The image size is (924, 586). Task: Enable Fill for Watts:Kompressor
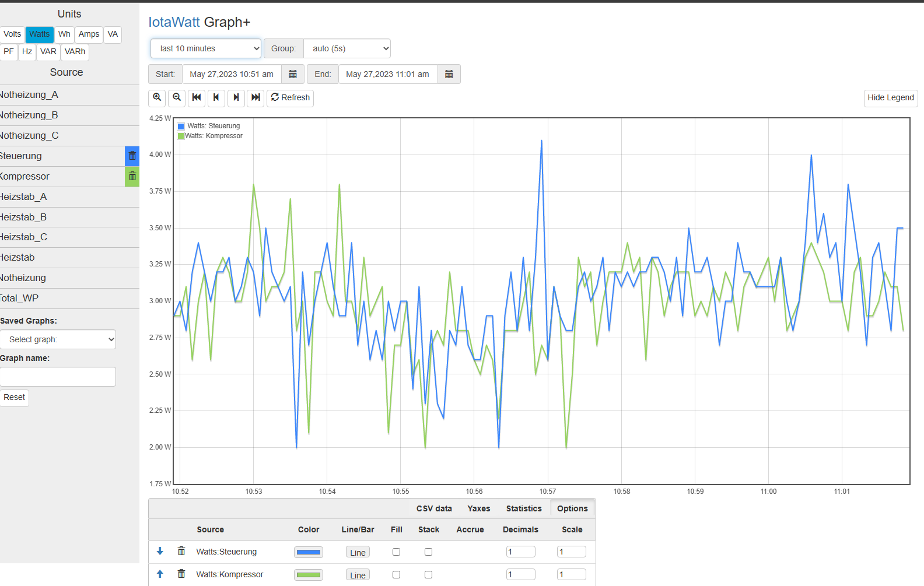(396, 574)
